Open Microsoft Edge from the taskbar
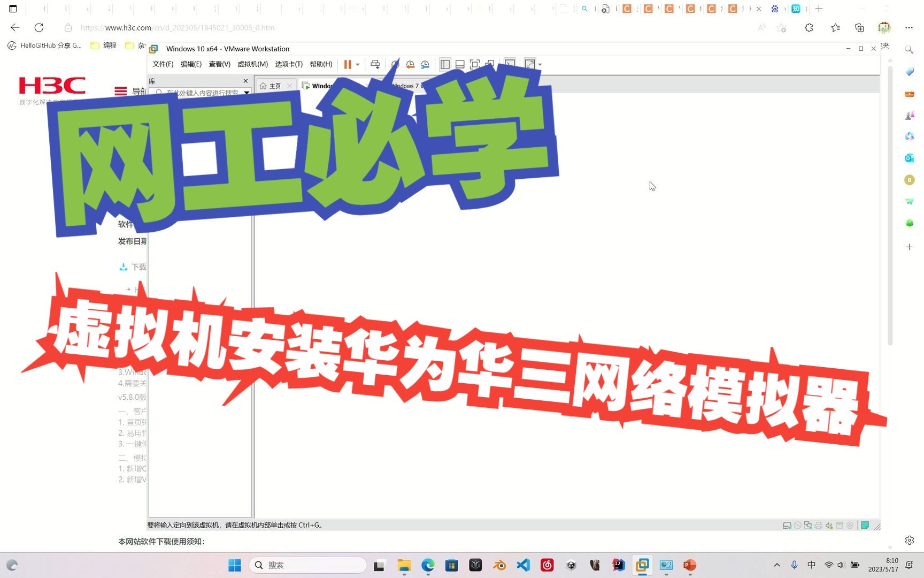This screenshot has height=578, width=924. [x=428, y=565]
